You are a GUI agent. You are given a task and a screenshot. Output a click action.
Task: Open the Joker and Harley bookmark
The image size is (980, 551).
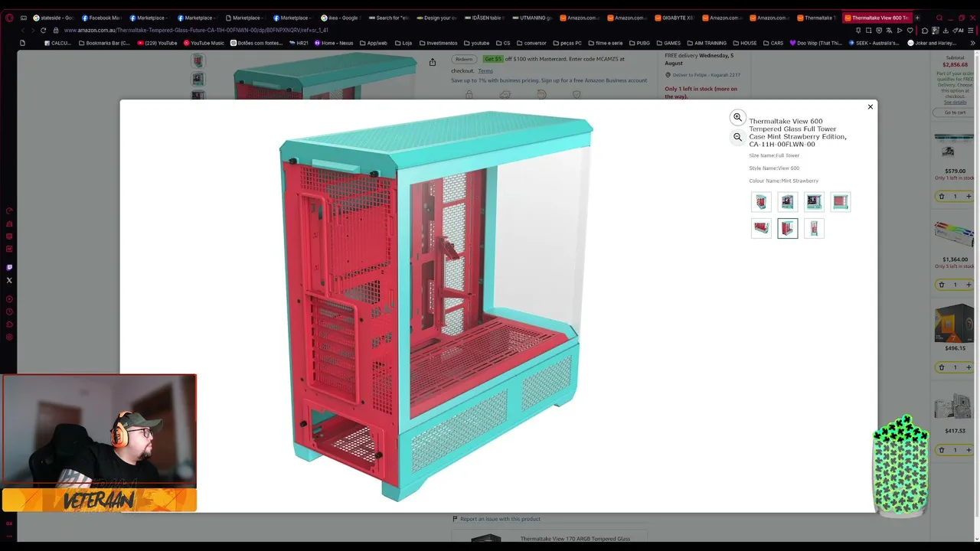tap(931, 43)
